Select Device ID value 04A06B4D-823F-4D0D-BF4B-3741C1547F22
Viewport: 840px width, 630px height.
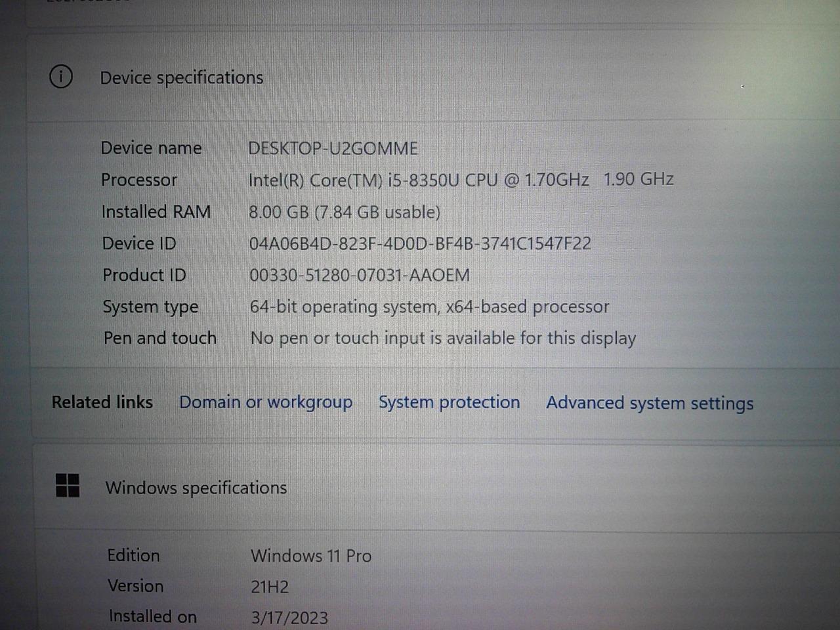tap(420, 243)
